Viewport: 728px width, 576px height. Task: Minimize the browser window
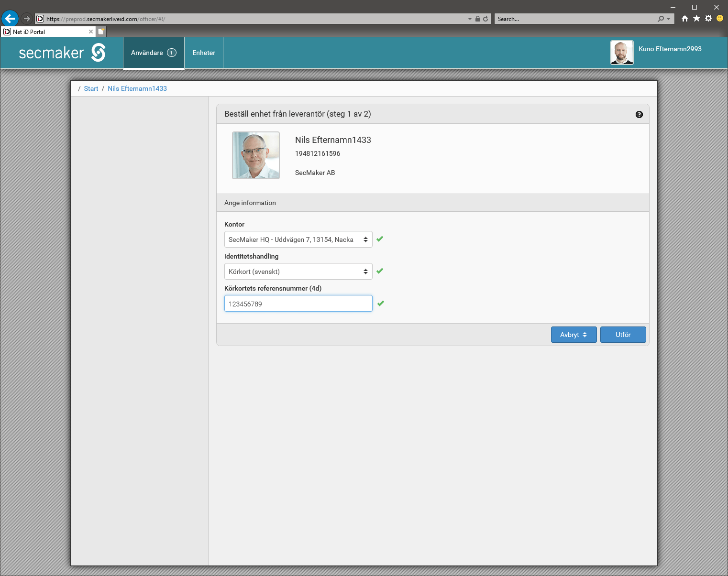click(x=673, y=7)
